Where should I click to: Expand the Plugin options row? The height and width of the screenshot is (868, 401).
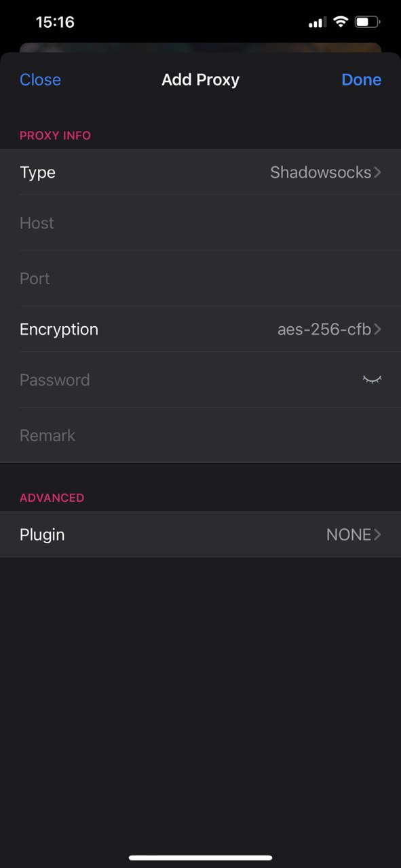point(200,535)
